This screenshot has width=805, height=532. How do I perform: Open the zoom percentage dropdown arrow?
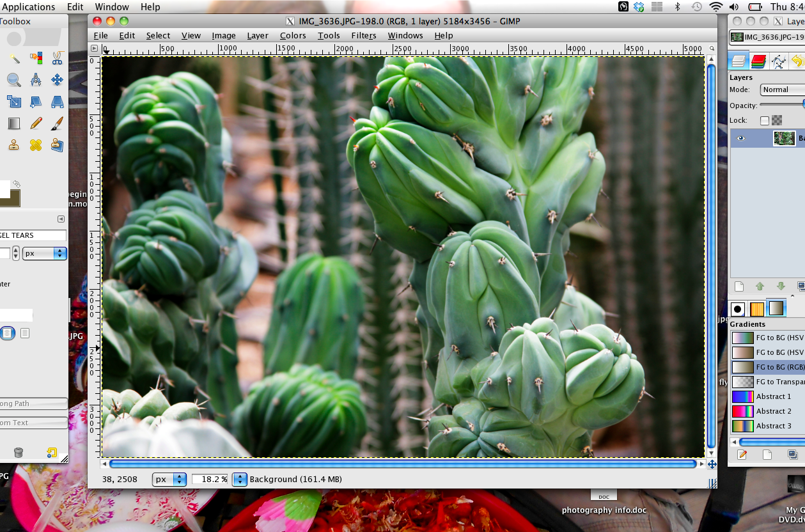click(239, 479)
